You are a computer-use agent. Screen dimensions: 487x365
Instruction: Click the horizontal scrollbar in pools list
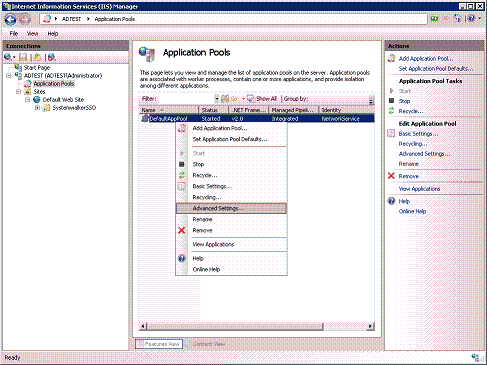point(235,326)
